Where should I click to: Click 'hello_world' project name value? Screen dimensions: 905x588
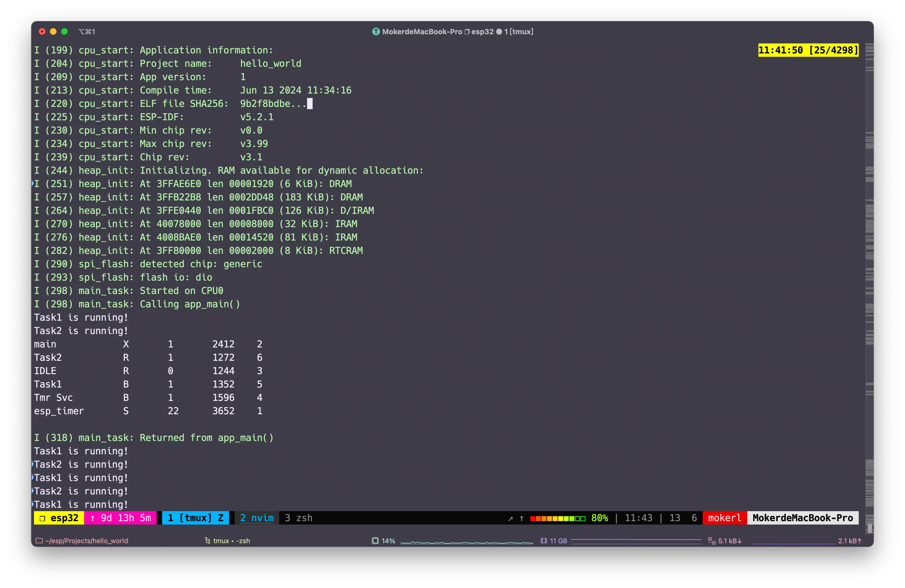(270, 63)
